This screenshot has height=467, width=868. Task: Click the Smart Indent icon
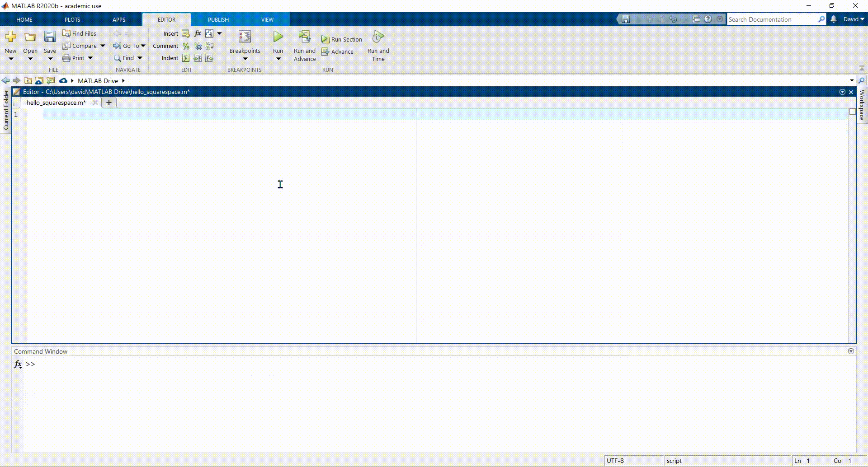point(186,58)
